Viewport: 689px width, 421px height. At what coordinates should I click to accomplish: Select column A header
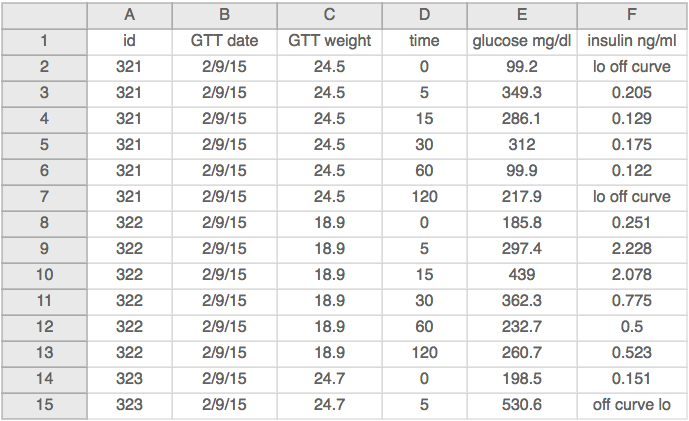tap(129, 15)
